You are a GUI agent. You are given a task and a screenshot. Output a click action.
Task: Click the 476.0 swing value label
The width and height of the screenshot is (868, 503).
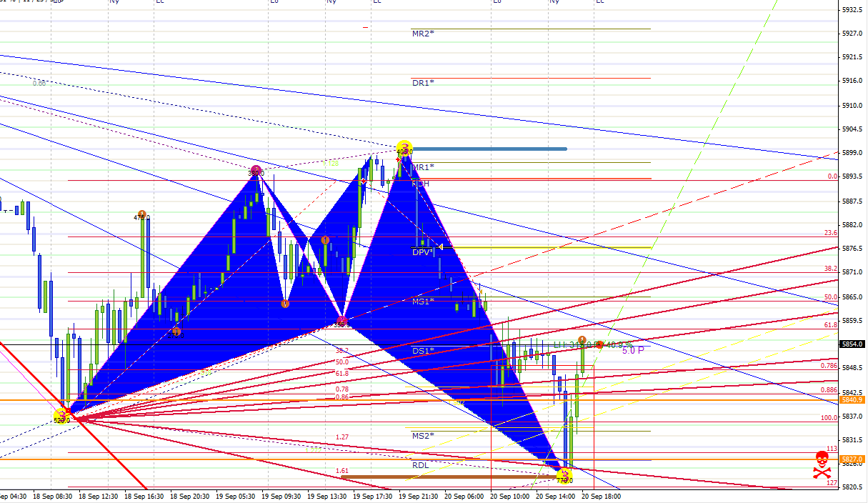click(142, 218)
